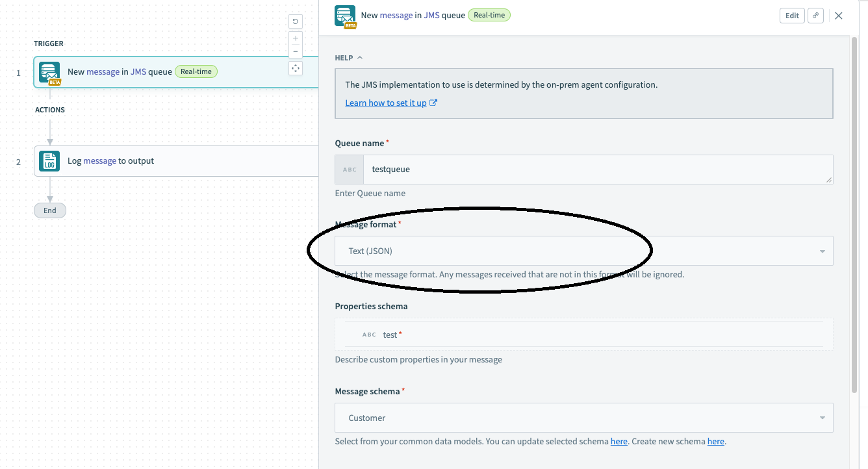Click 'here' to update selected schema

[x=619, y=441]
